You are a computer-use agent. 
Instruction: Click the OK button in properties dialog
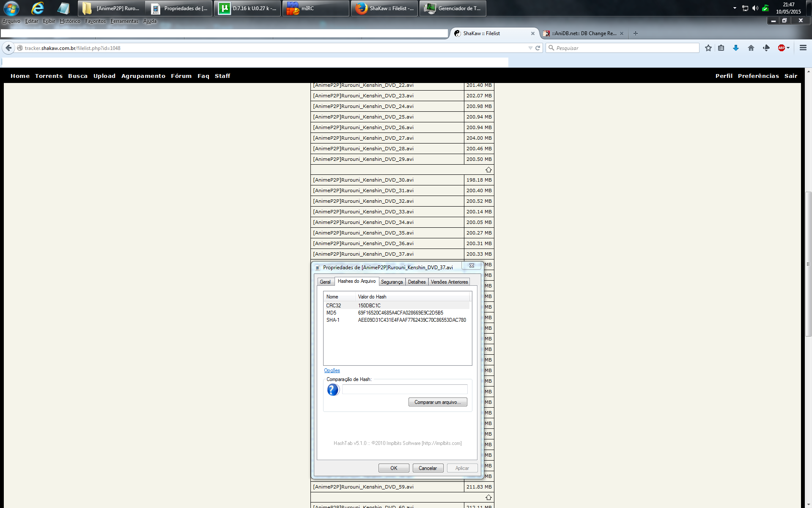(x=394, y=468)
